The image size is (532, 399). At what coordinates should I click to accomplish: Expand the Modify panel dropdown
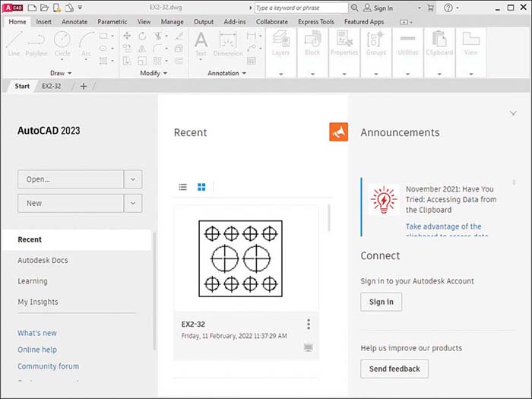[x=165, y=73]
